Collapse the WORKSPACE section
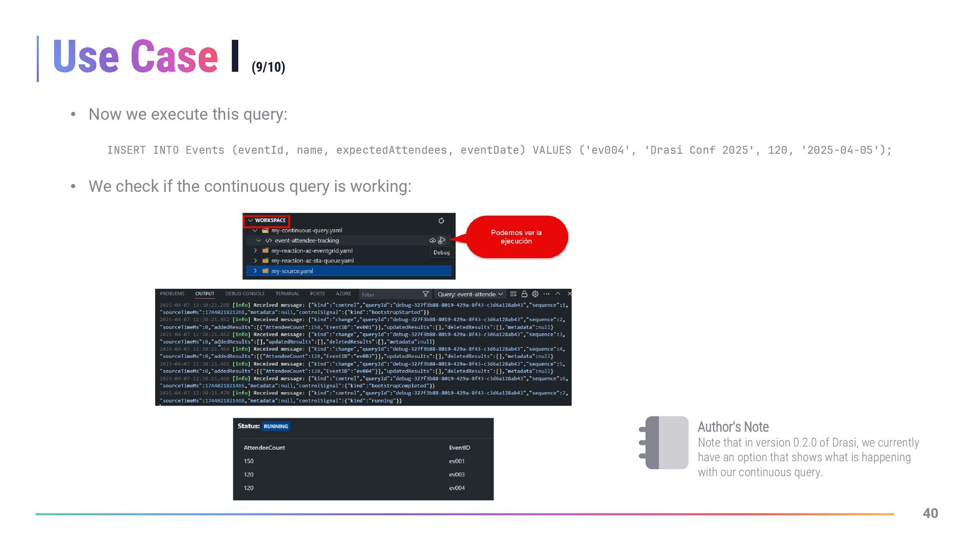The width and height of the screenshot is (980, 551). click(x=251, y=221)
